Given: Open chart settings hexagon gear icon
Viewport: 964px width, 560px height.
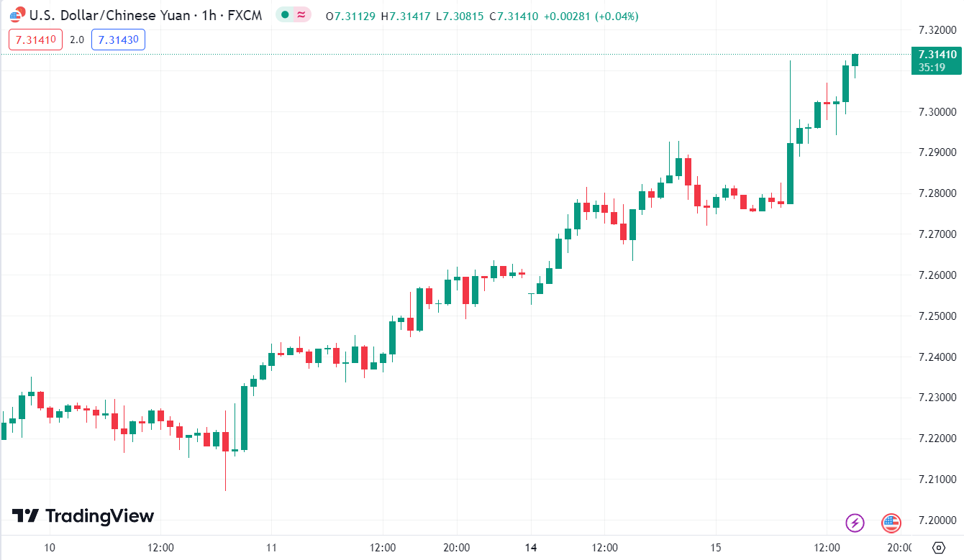Looking at the screenshot, I should (x=938, y=548).
